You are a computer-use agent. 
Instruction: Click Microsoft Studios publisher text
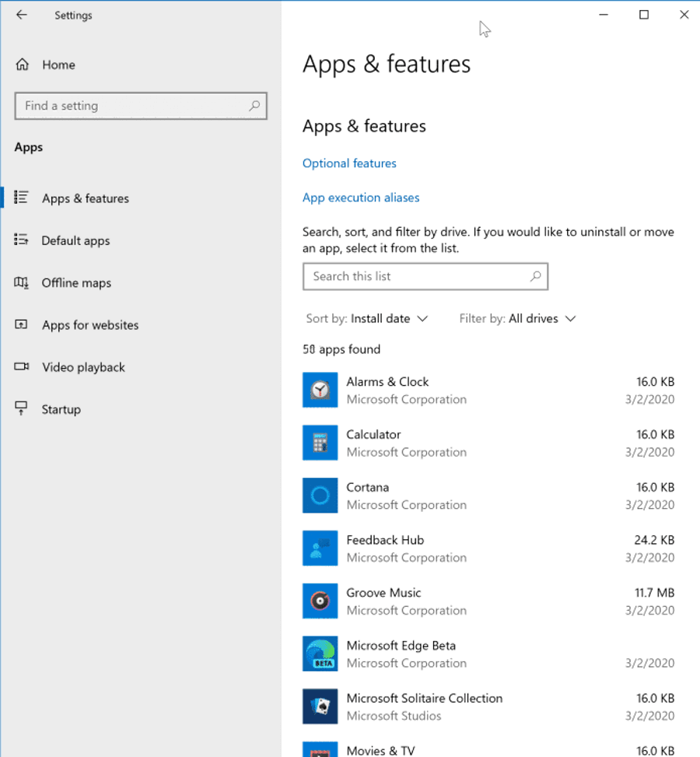[394, 716]
